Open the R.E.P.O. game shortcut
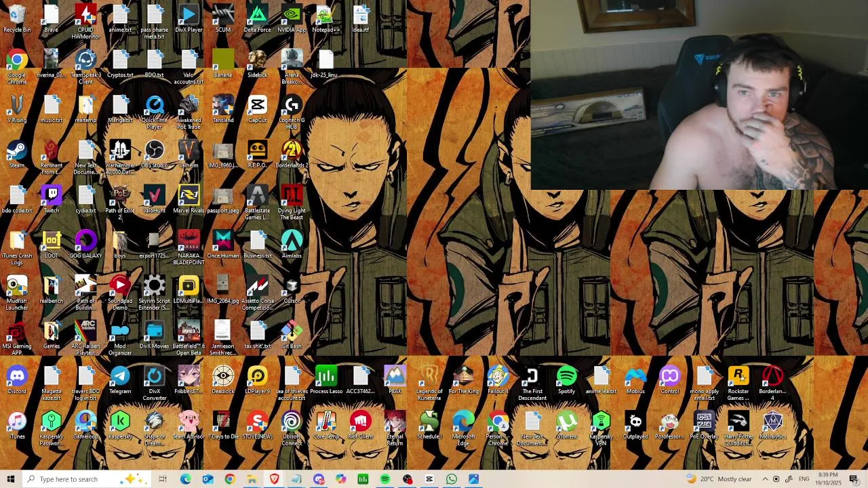This screenshot has width=868, height=488. [258, 155]
